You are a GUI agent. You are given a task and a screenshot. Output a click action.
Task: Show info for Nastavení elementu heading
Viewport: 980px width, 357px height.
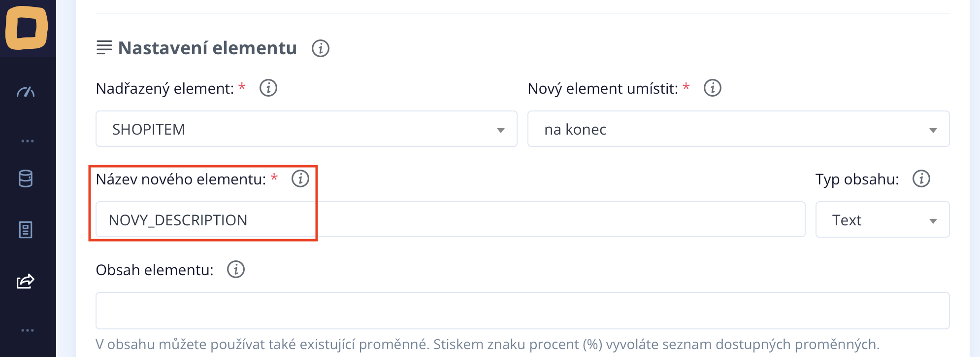pyautogui.click(x=320, y=48)
